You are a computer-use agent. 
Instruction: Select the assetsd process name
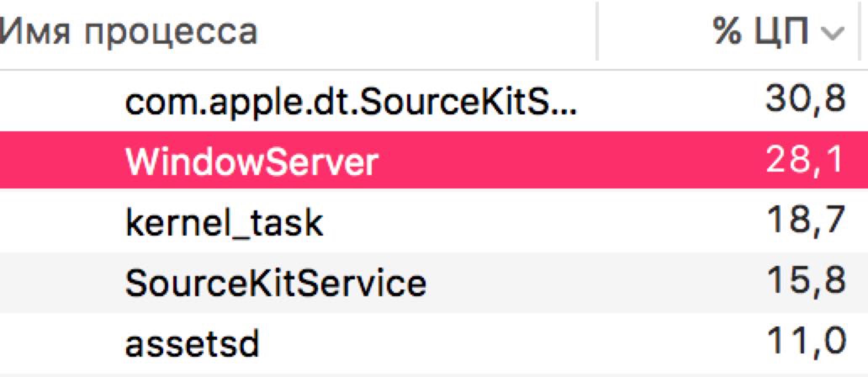click(192, 344)
